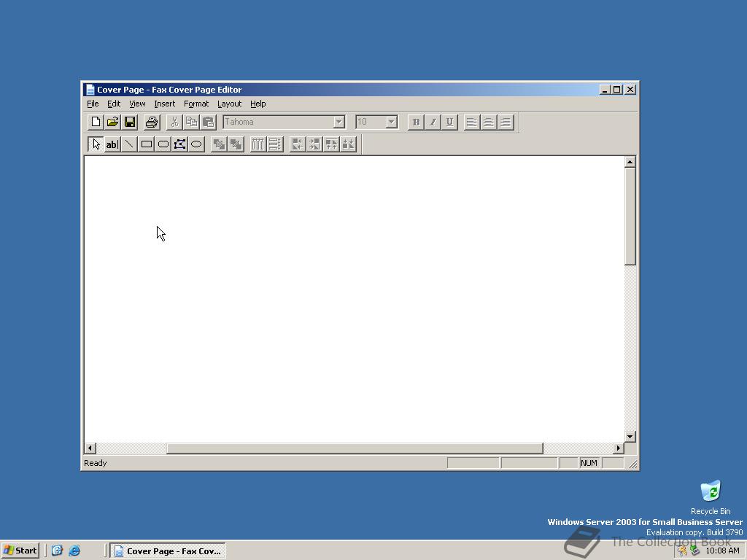Viewport: 747px width, 560px height.
Task: Open the Tahoma font dropdown arrow
Action: click(338, 122)
